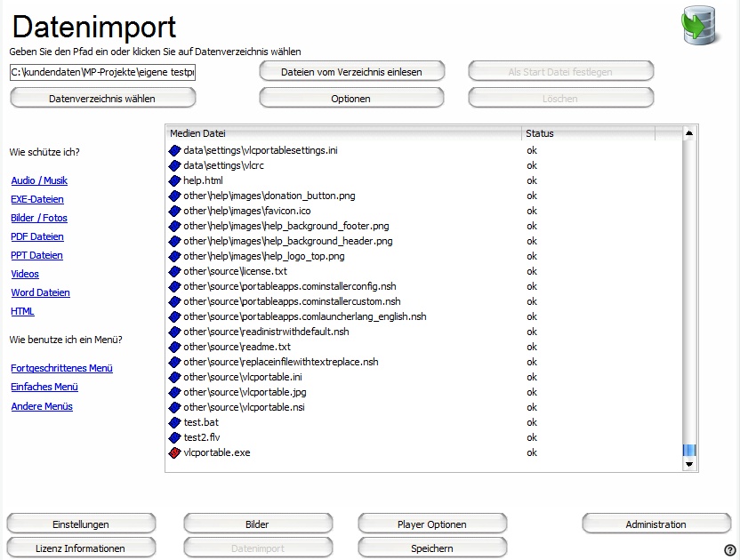This screenshot has height=560, width=740.
Task: Click the icon beside test.bat
Action: click(174, 422)
